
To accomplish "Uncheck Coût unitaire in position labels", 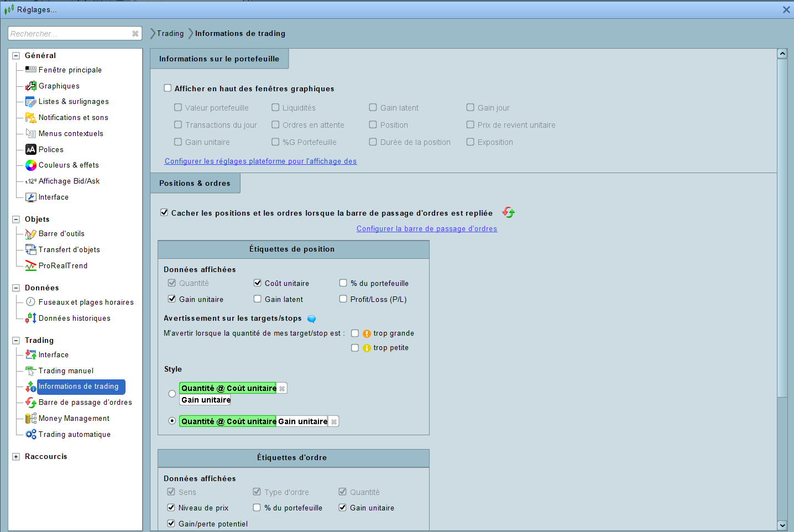I will (x=258, y=283).
